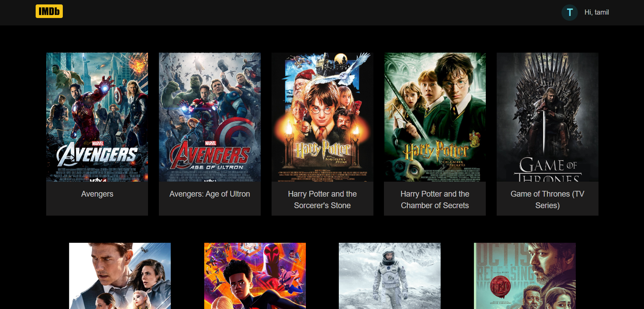
Task: Open Harry Potter Sorcerer's Stone poster
Action: [323, 117]
